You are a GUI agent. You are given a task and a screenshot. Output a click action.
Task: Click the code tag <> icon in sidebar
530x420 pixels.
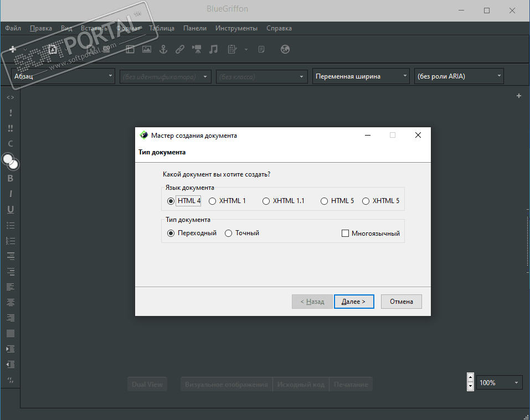[11, 97]
